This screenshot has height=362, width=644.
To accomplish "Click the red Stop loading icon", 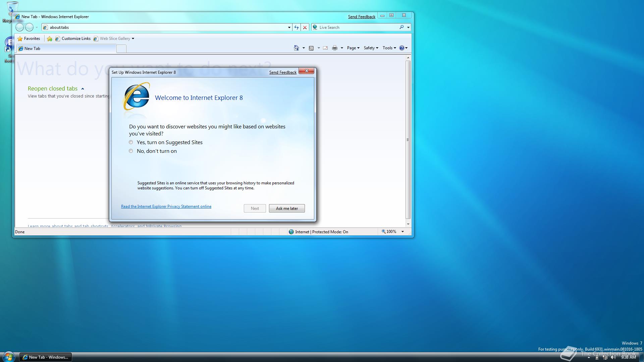I will coord(305,27).
